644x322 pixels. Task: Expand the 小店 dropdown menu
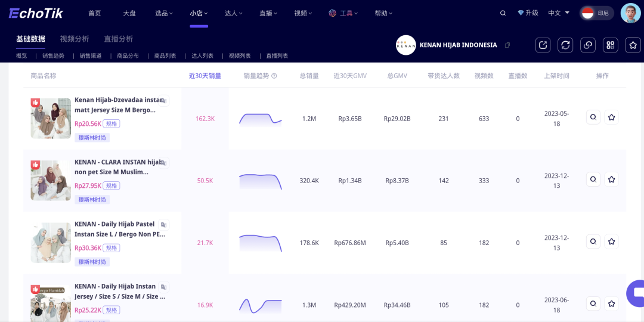[x=199, y=13]
